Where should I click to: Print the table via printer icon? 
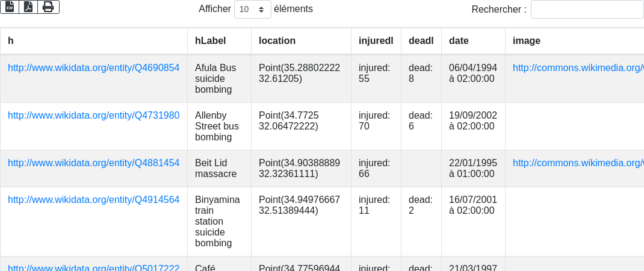tap(48, 7)
